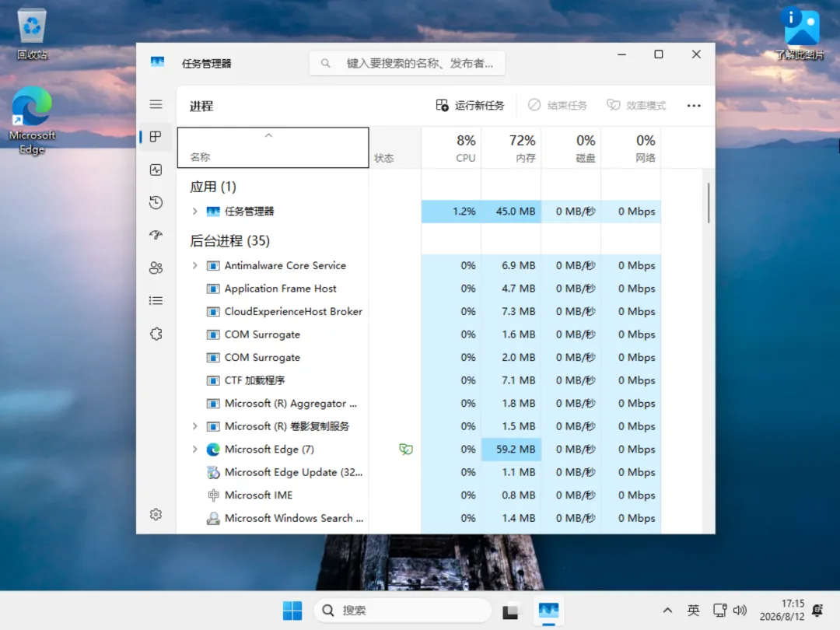
Task: Click the Task Manager search box
Action: click(407, 63)
